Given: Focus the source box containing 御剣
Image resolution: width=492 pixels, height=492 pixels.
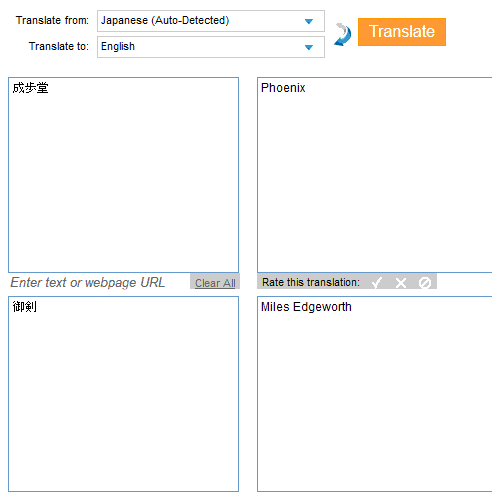Looking at the screenshot, I should tap(123, 394).
